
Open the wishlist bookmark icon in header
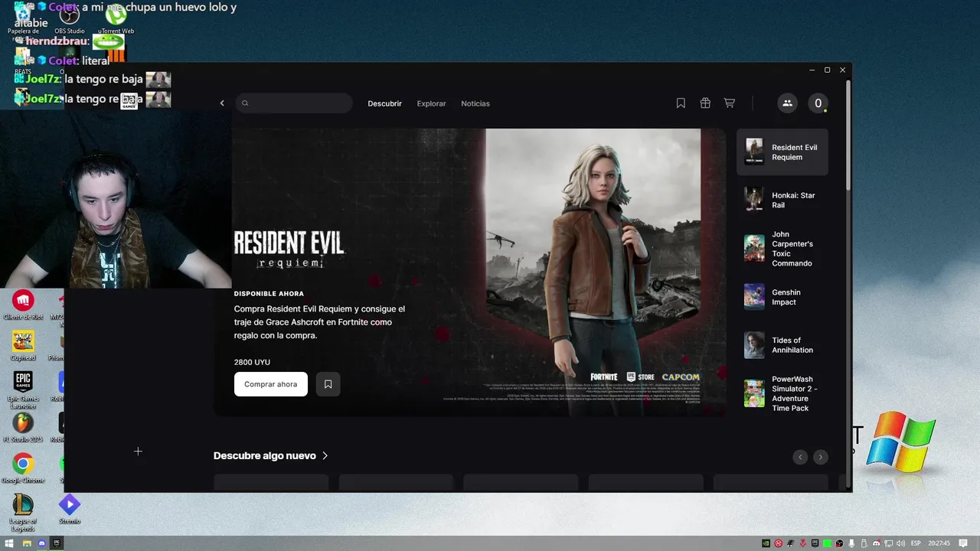[681, 103]
